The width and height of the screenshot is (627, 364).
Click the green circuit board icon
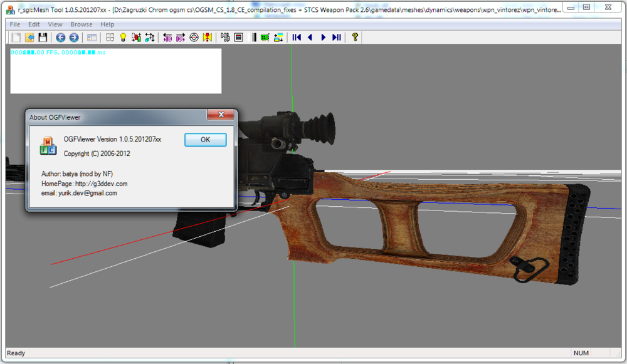265,38
